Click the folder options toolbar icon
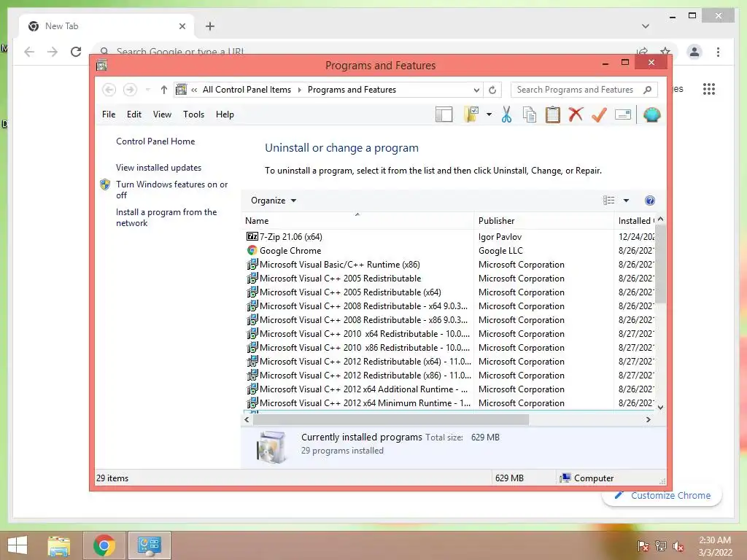This screenshot has height=560, width=747. point(471,114)
